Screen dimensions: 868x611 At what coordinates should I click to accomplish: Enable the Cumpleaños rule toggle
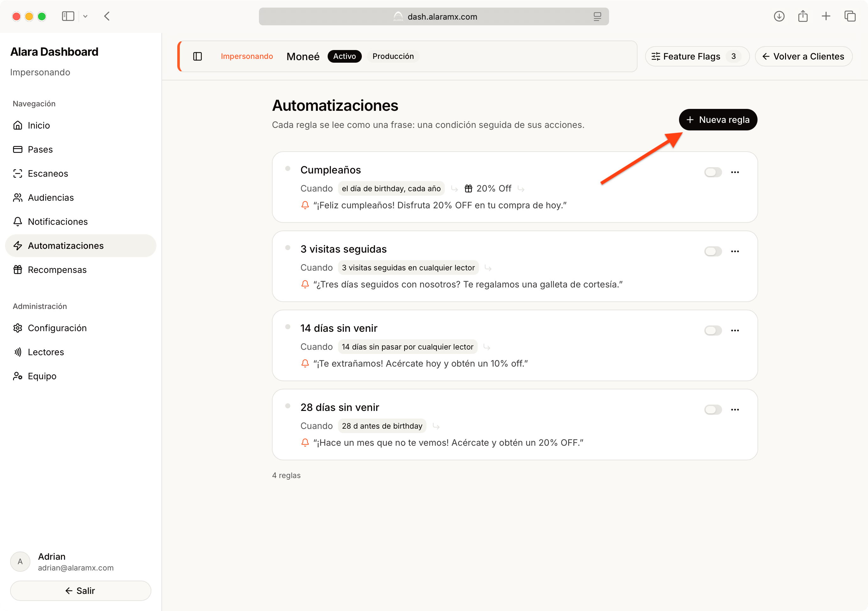coord(713,173)
